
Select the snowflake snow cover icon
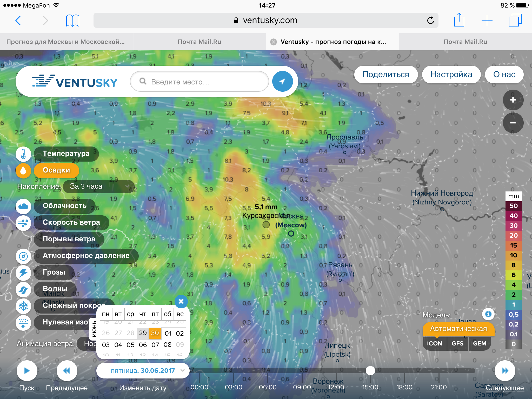click(x=23, y=306)
